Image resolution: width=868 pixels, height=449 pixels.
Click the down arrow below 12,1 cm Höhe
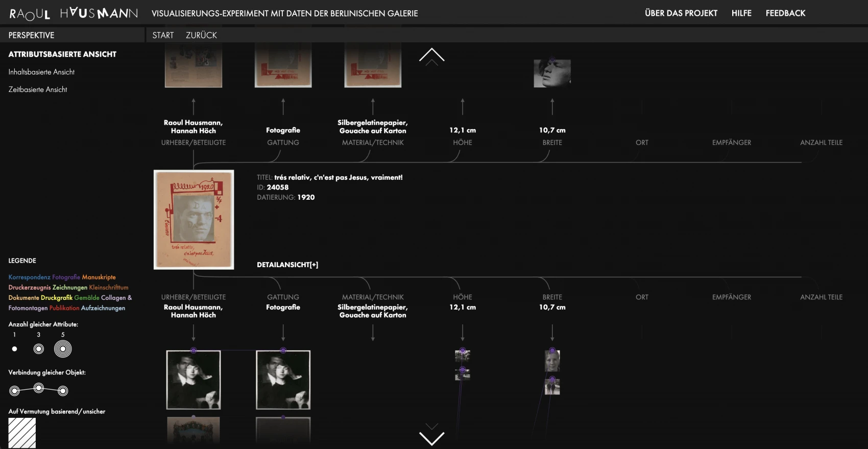463,333
